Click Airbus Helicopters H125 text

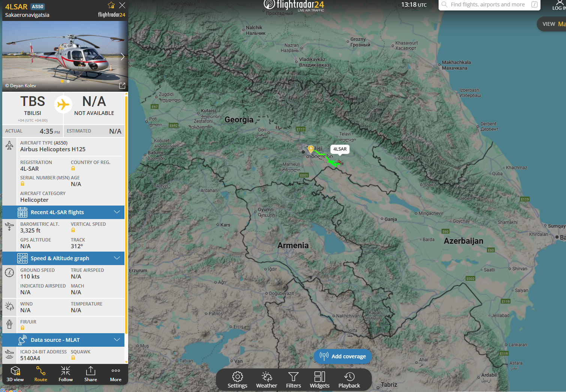(x=53, y=149)
